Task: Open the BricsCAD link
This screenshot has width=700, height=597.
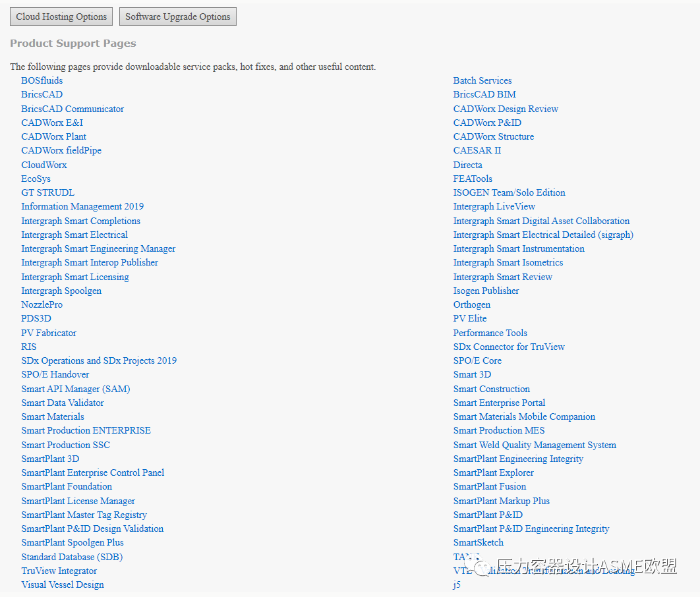Action: tap(42, 95)
